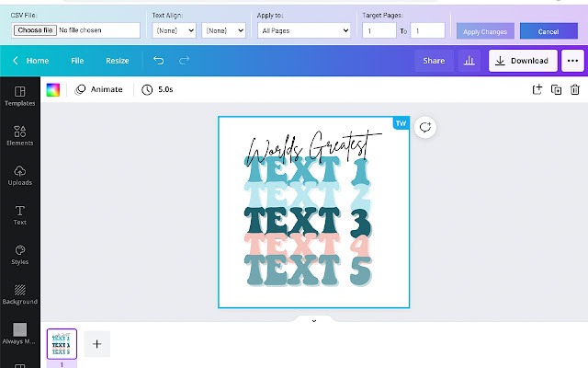588x368 pixels.
Task: Expand the first Text Align dropdown
Action: (x=174, y=30)
